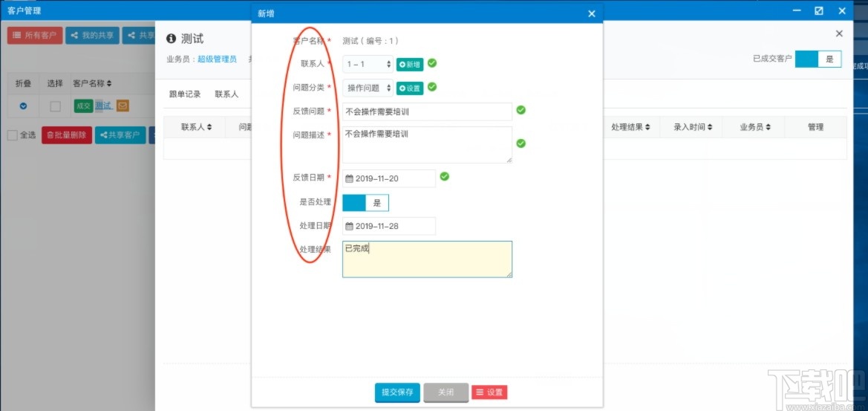Click the 所有客户 button
The height and width of the screenshot is (411, 868).
[35, 36]
